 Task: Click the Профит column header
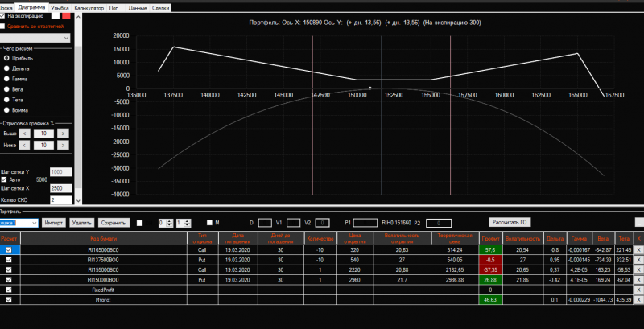pos(491,239)
